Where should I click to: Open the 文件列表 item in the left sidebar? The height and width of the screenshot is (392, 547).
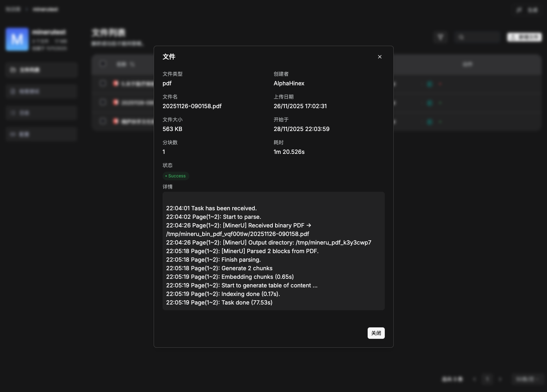pyautogui.click(x=41, y=70)
